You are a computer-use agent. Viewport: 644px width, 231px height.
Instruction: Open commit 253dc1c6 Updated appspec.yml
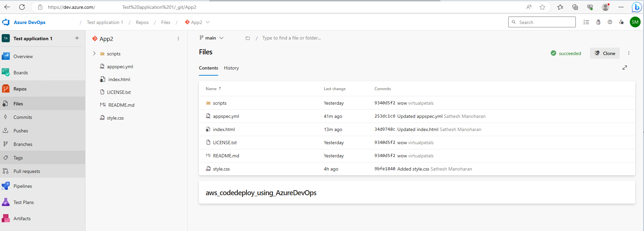pos(408,116)
